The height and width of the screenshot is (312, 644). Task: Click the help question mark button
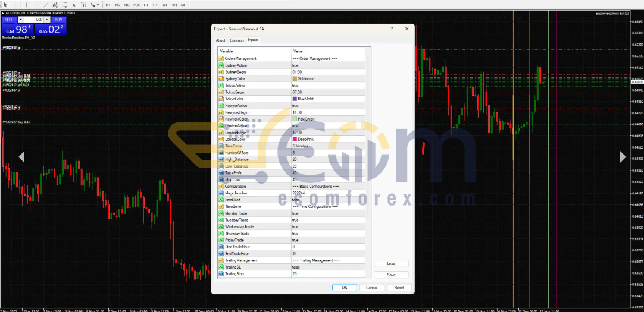(392, 29)
